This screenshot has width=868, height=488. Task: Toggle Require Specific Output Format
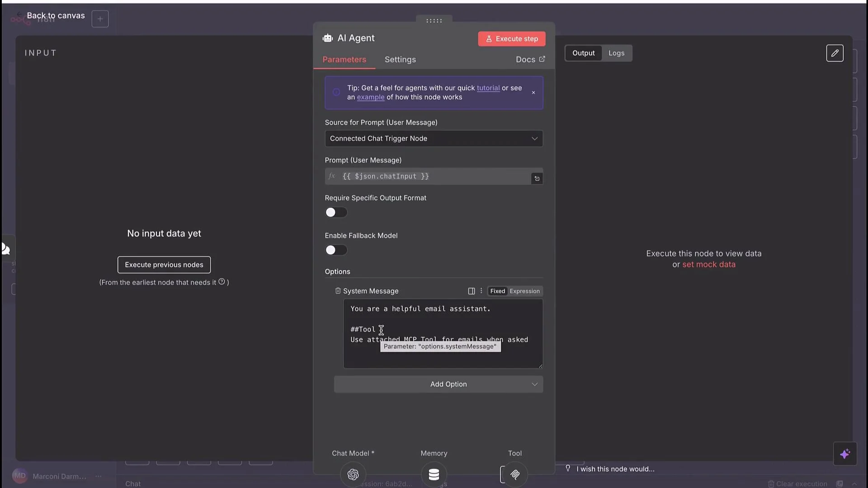(x=336, y=213)
